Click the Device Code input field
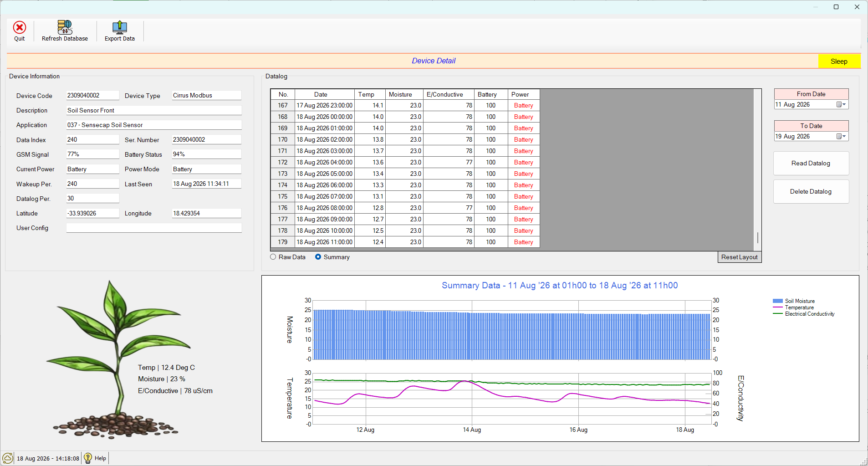This screenshot has width=868, height=466. coord(92,96)
